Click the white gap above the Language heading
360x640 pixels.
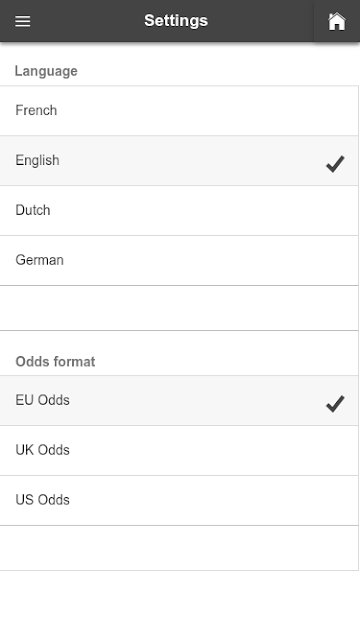[x=180, y=52]
